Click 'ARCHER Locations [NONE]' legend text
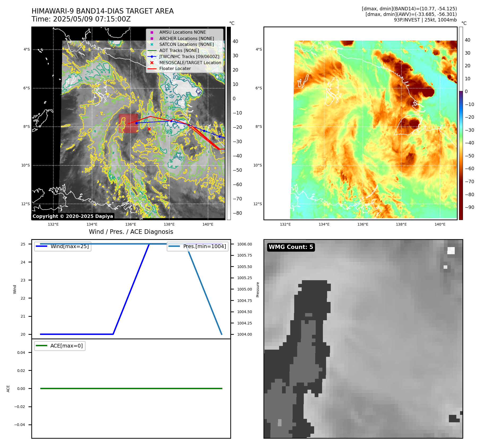This screenshot has height=448, width=481. 187,38
